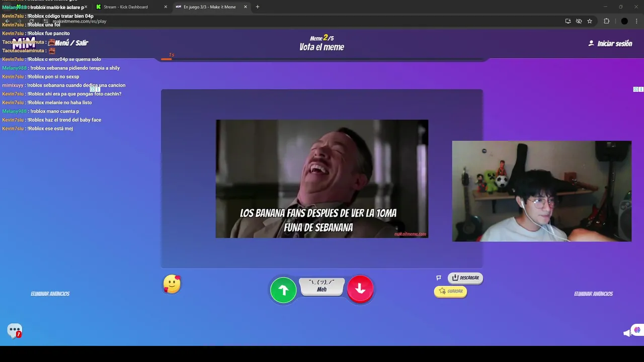Click the voting timer progress bar
Image resolution: width=644 pixels, height=362 pixels.
point(322,59)
